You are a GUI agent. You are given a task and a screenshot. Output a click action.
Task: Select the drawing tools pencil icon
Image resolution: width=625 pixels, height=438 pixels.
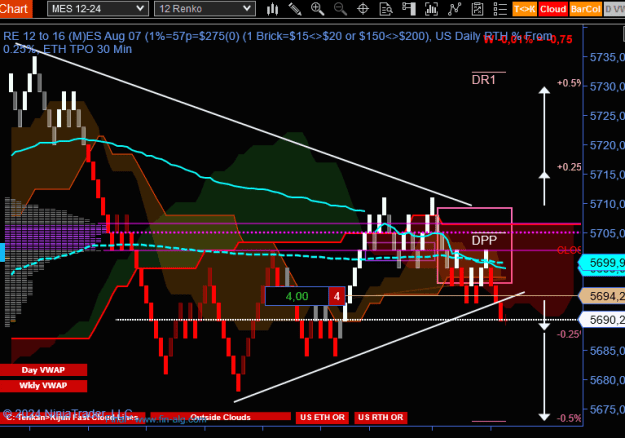point(295,9)
